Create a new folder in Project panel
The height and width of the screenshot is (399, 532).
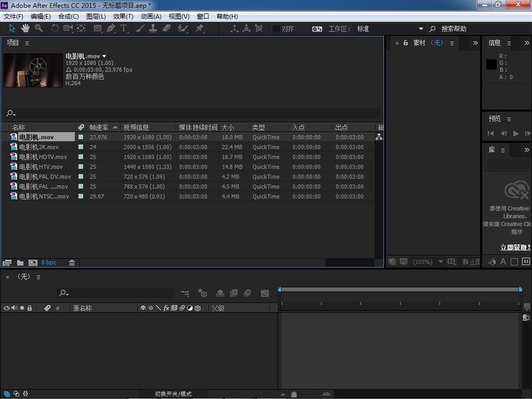click(20, 262)
